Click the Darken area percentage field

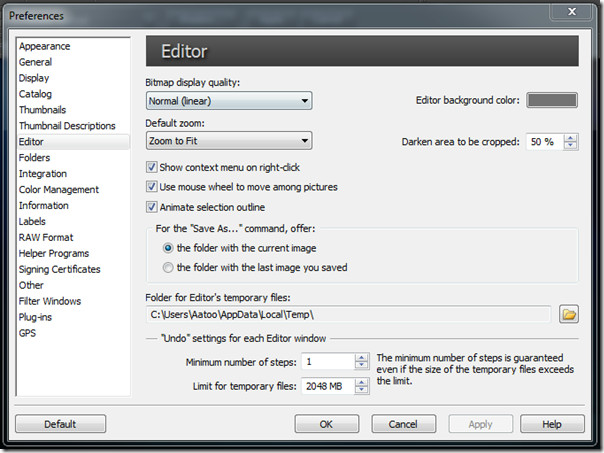point(545,142)
